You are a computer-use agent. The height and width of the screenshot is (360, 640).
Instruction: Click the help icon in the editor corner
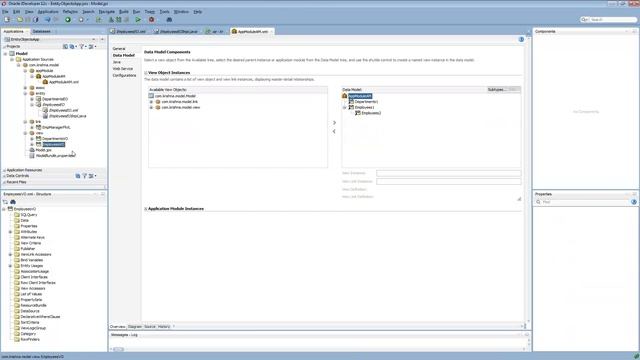521,40
